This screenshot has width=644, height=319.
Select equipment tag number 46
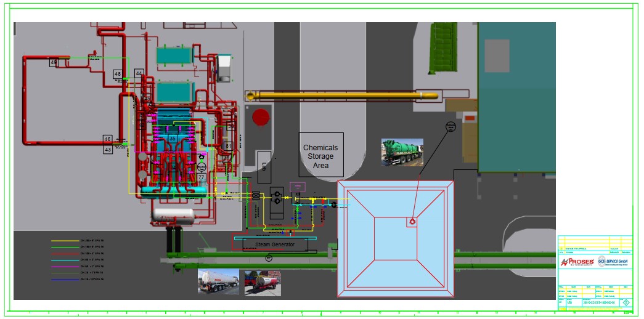[108, 139]
